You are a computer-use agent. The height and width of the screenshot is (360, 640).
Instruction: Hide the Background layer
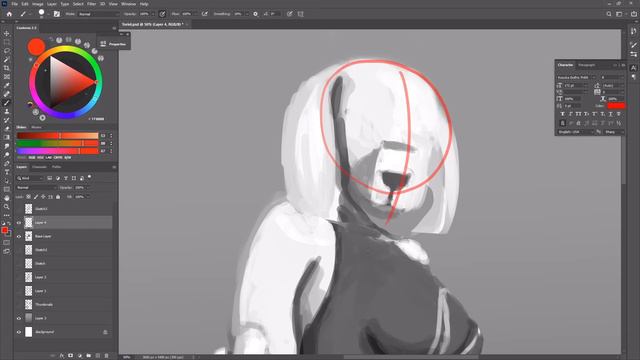point(19,332)
